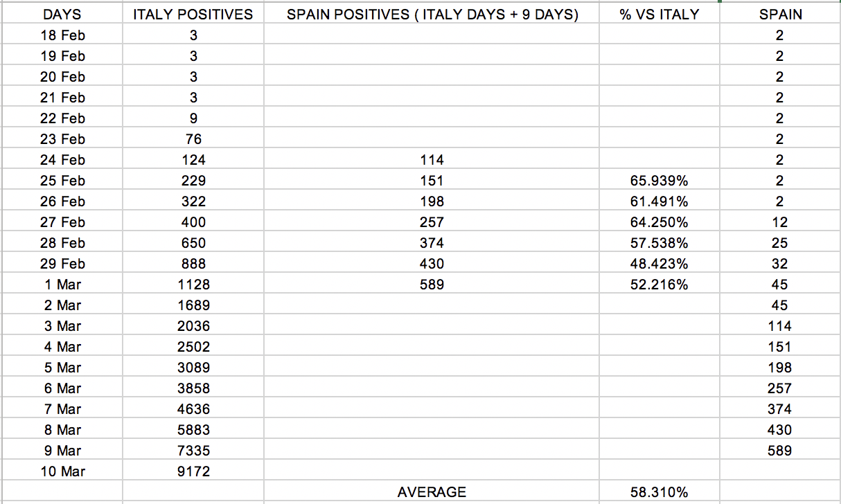
Task: Click the % VS ITALY header cell
Action: 659,15
